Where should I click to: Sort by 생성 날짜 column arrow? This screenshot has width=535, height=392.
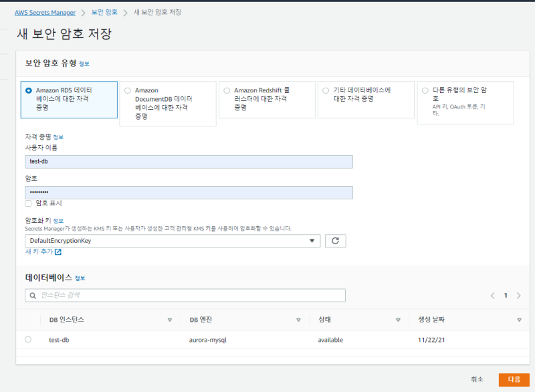519,320
